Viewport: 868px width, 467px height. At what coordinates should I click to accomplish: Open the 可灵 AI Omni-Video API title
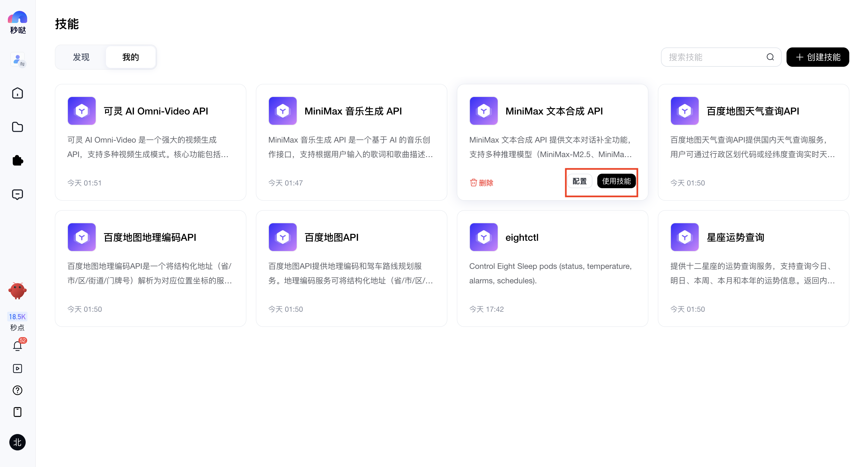(156, 111)
